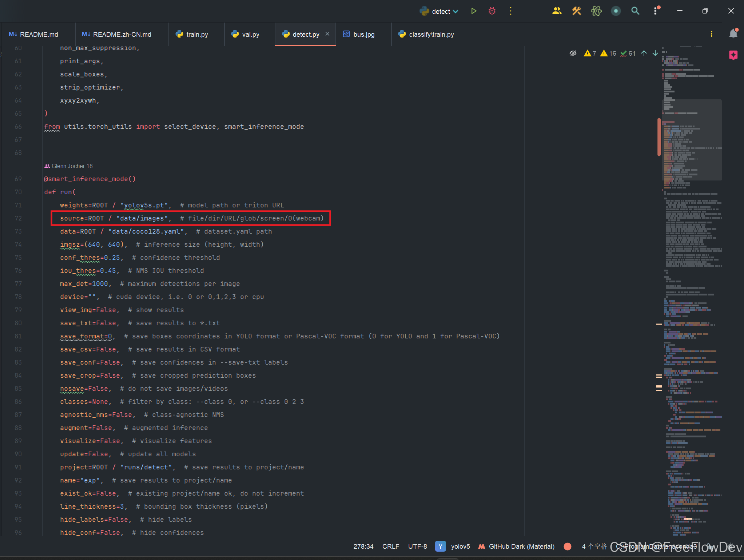Open more run actions three-dot menu
Image resolution: width=744 pixels, height=560 pixels.
click(510, 11)
